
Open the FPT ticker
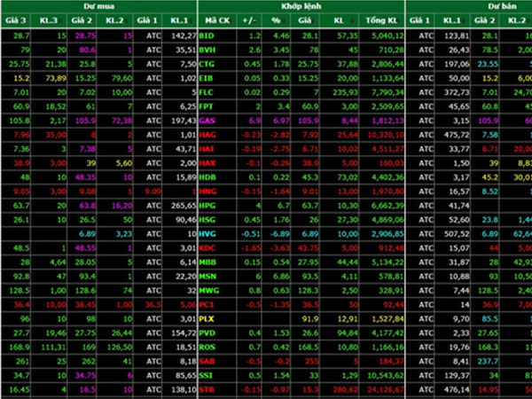[x=206, y=107]
